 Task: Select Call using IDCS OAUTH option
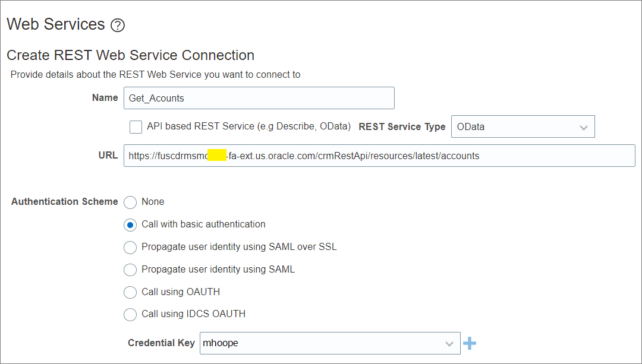tap(130, 314)
